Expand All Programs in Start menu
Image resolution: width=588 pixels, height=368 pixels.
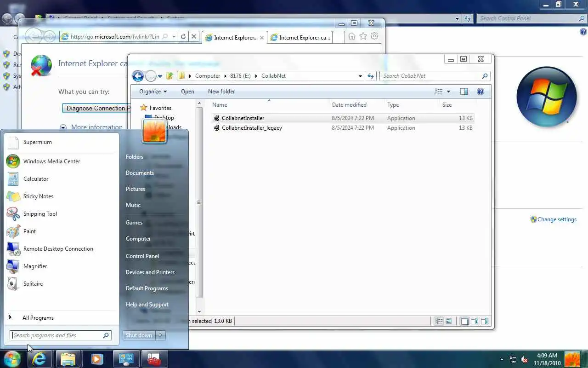click(x=62, y=318)
